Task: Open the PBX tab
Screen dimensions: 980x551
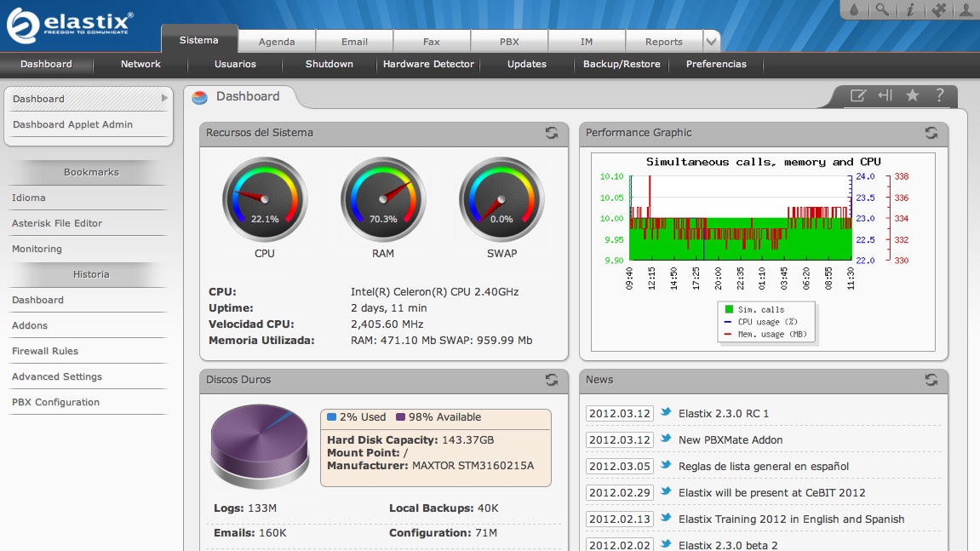Action: click(x=509, y=41)
